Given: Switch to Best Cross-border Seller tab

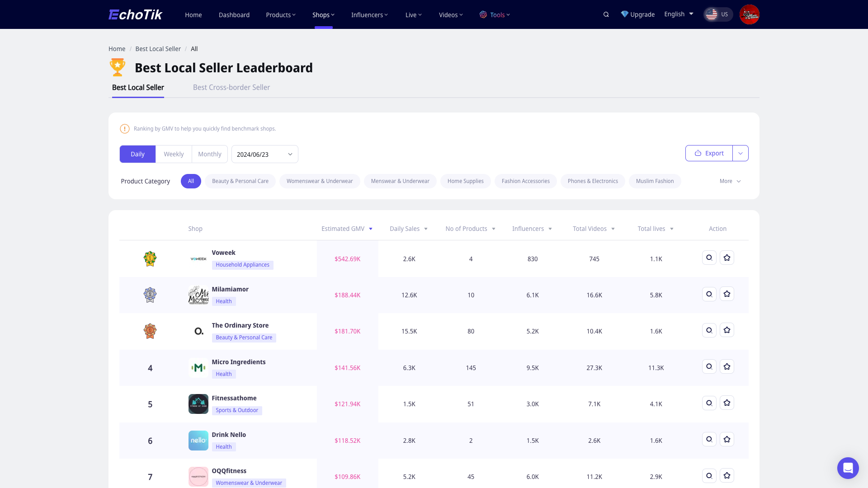Looking at the screenshot, I should 231,87.
